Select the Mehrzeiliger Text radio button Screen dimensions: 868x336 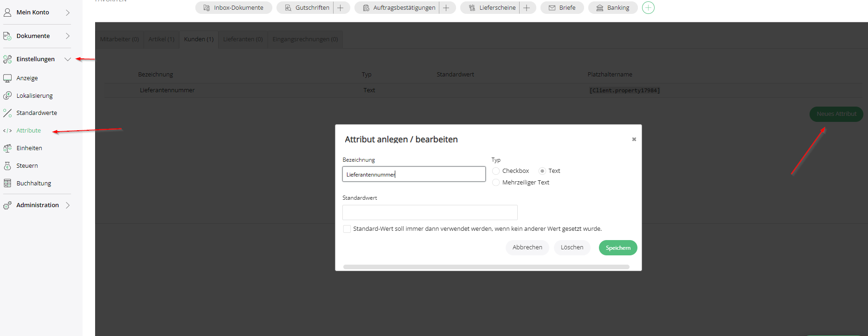click(x=496, y=183)
